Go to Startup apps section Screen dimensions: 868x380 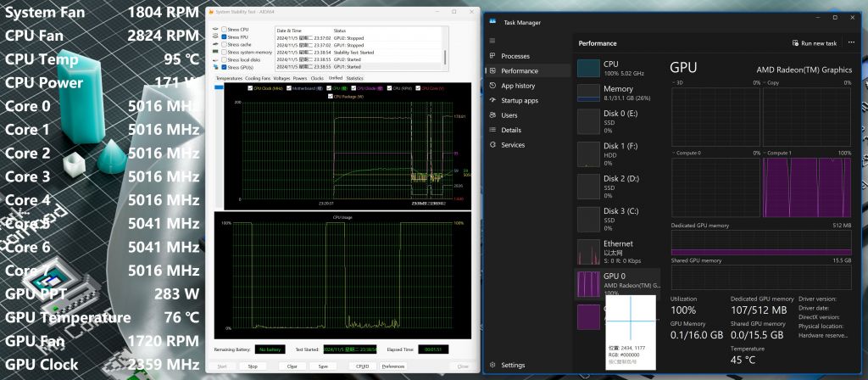(519, 100)
